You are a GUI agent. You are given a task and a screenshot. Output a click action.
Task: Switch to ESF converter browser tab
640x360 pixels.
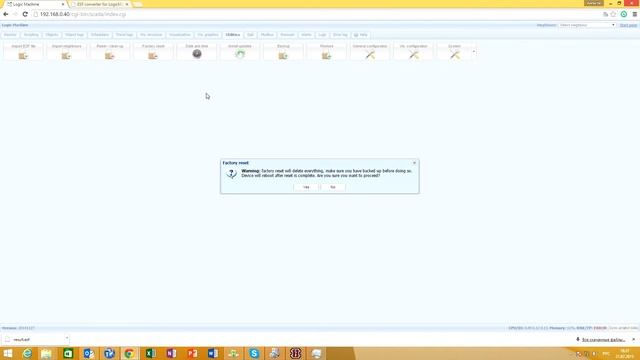(x=100, y=4)
